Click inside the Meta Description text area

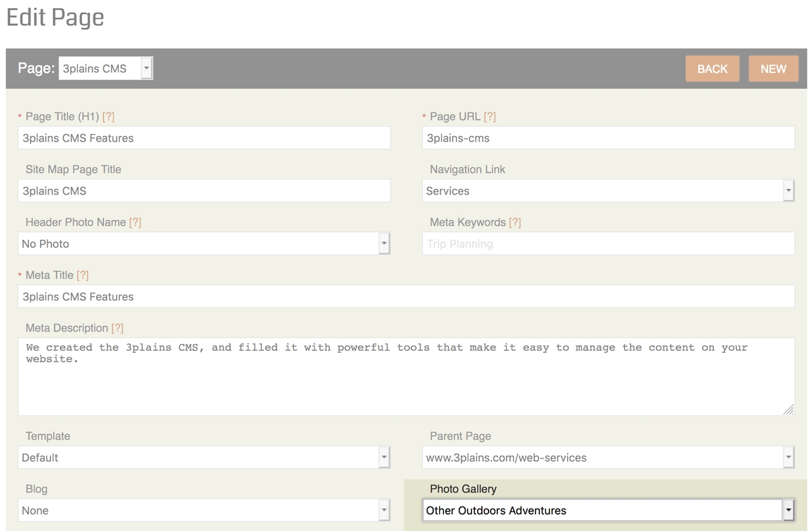(406, 377)
